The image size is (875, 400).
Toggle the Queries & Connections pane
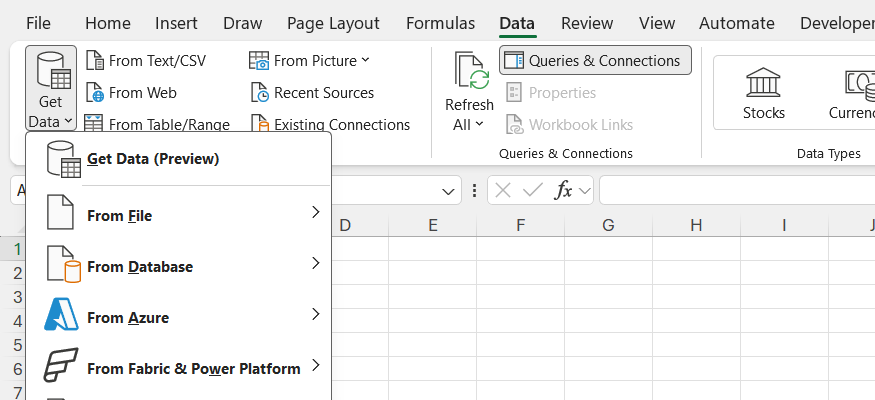tap(595, 60)
